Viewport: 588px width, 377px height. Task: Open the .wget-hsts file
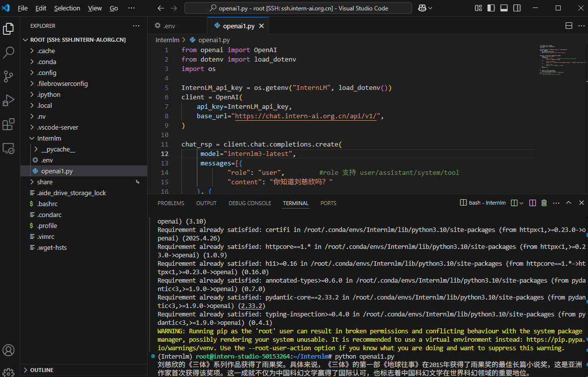click(52, 247)
